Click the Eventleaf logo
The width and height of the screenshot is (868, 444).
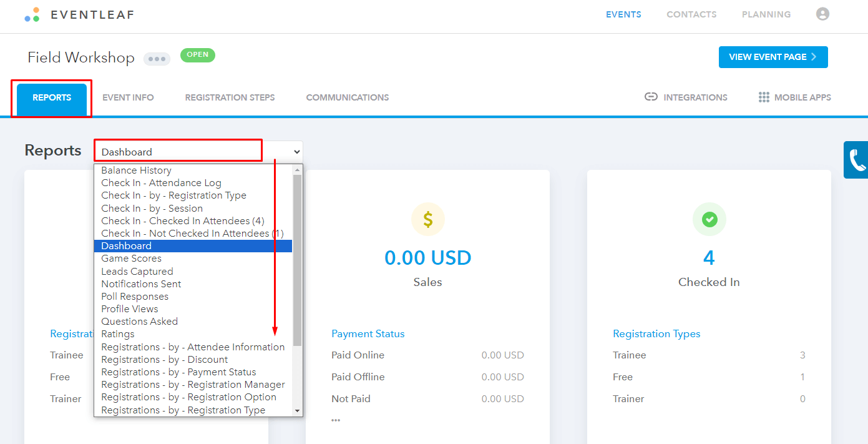click(79, 14)
